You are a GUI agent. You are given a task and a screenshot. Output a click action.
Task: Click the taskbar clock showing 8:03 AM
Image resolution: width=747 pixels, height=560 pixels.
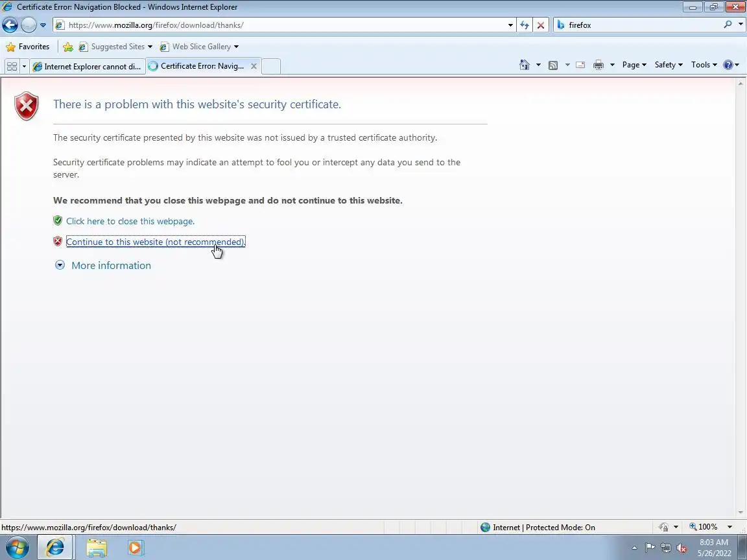coord(714,548)
